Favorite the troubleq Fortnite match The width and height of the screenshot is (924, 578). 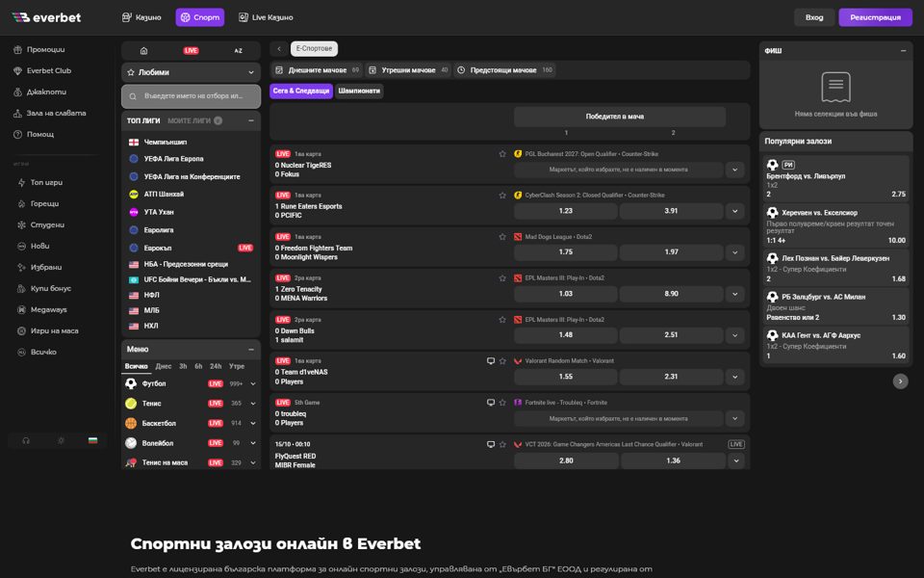click(502, 403)
